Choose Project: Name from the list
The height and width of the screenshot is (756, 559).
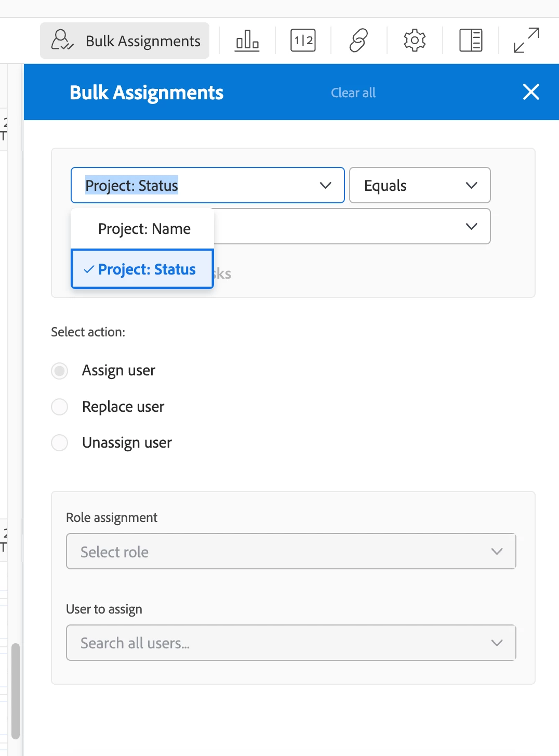(x=144, y=229)
